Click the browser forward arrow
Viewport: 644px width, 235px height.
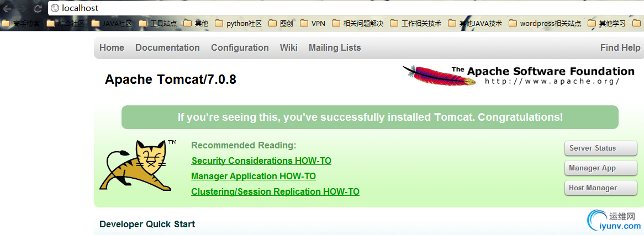(22, 8)
